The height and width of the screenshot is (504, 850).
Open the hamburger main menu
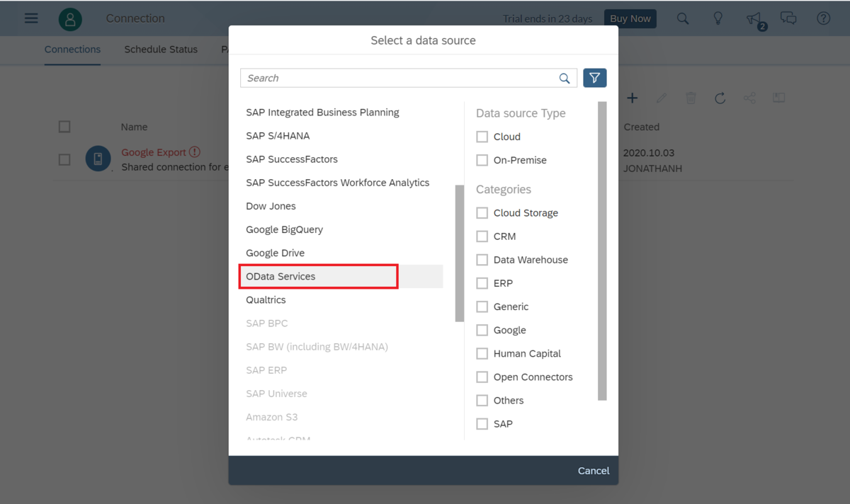click(x=31, y=18)
